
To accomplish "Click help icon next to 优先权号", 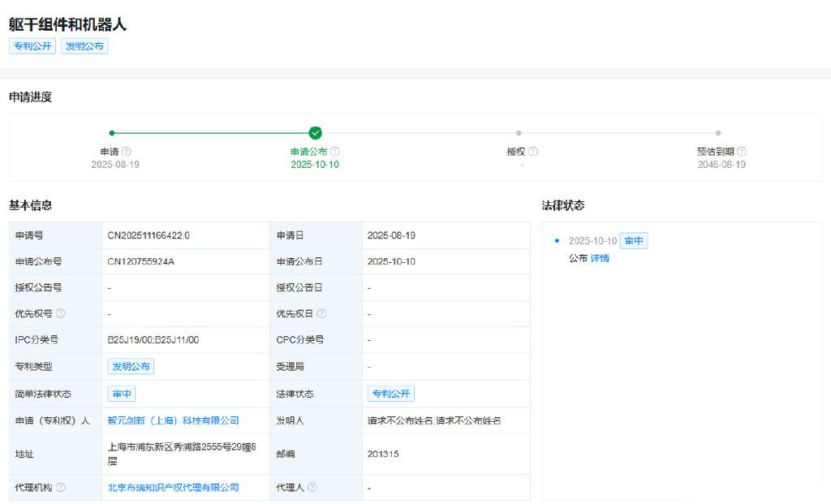I will coord(61,314).
